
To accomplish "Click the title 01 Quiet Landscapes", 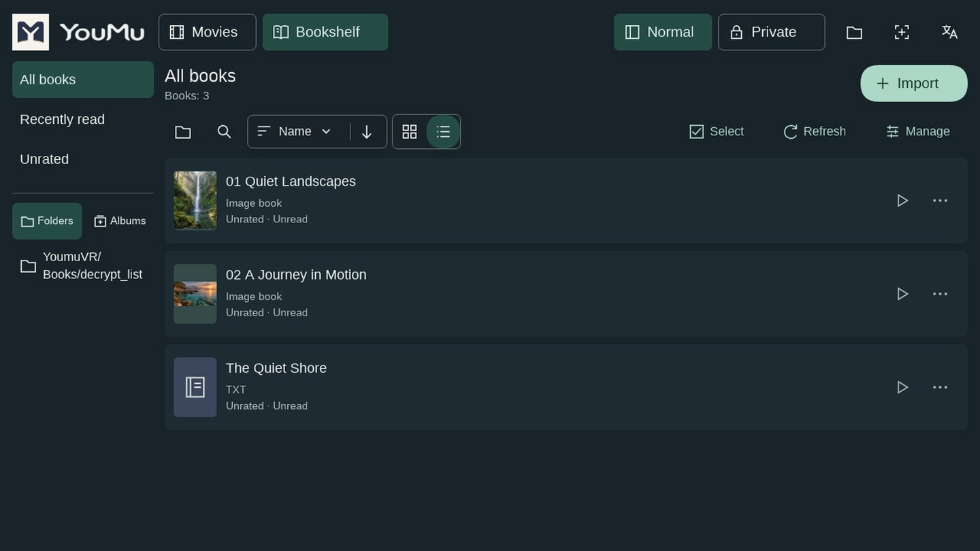I will (x=291, y=182).
